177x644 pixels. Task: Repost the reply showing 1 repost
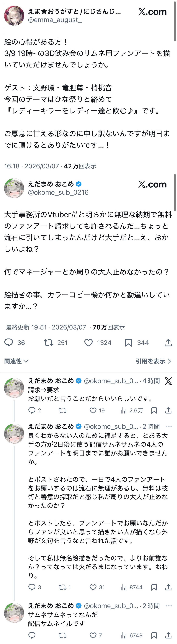pyautogui.click(x=62, y=587)
